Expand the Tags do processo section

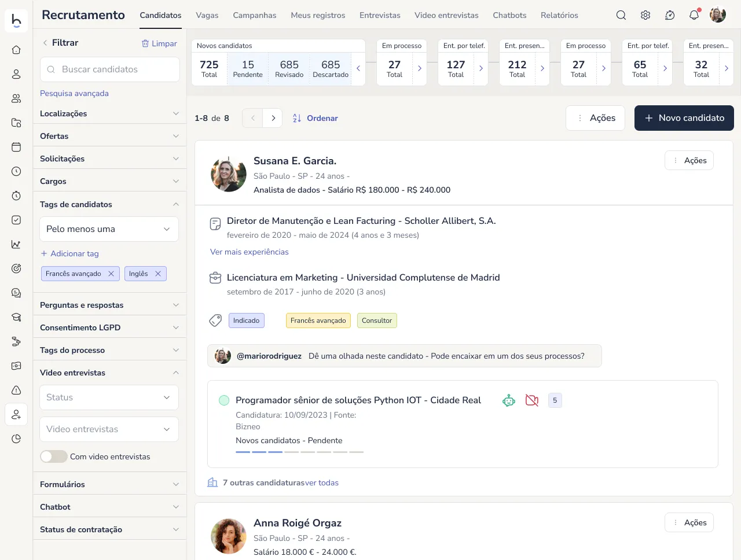(x=109, y=350)
